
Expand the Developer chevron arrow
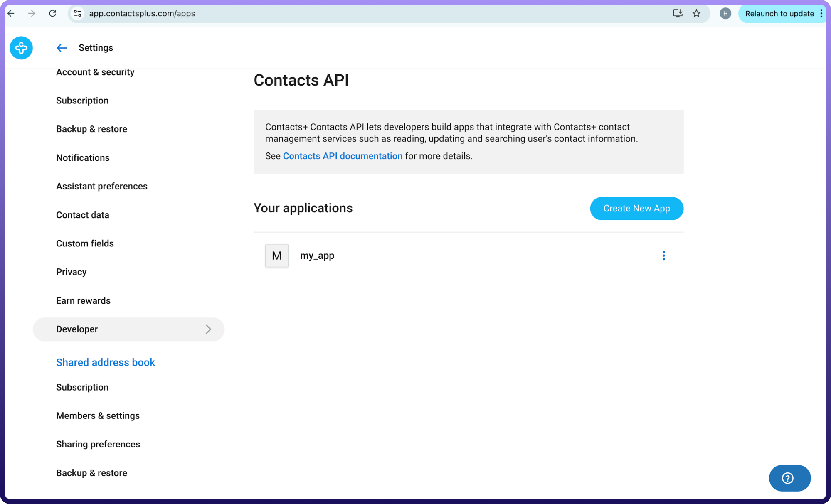pyautogui.click(x=208, y=329)
